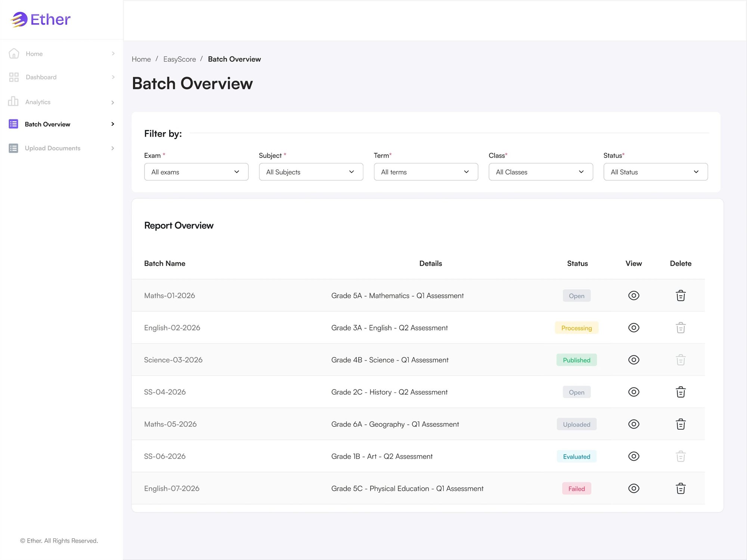Click trash icon for SS-06-2026
Image resolution: width=747 pixels, height=560 pixels.
pyautogui.click(x=681, y=456)
